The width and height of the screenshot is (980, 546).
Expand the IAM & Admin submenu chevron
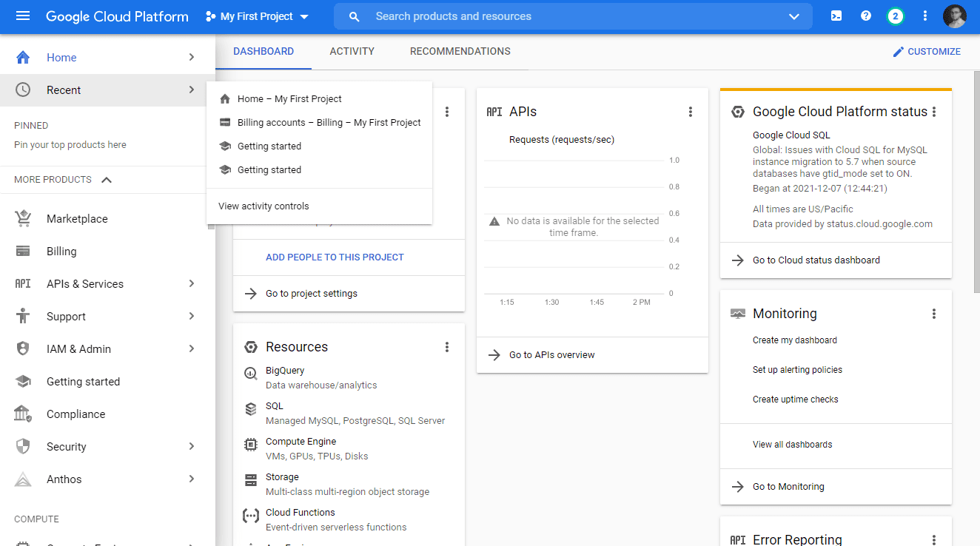click(192, 348)
